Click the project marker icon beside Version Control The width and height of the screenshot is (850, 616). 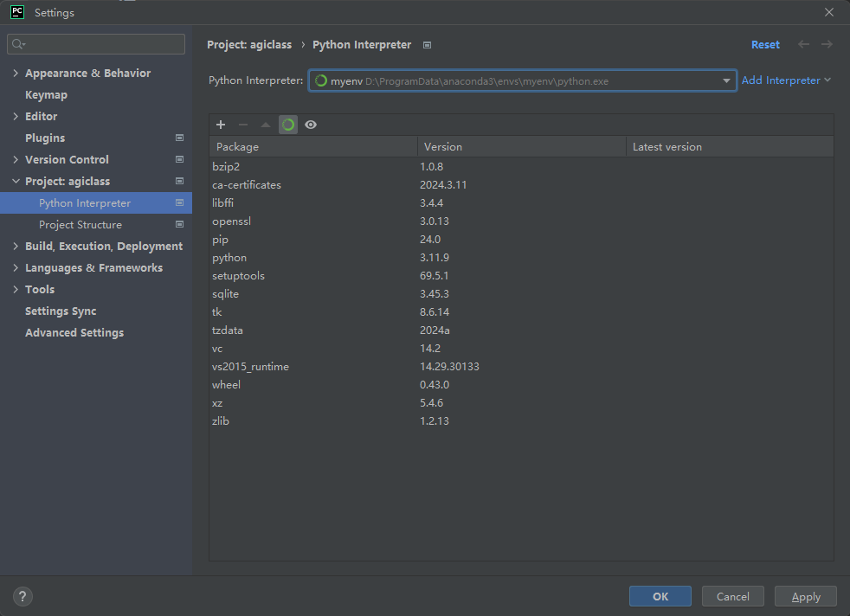(179, 159)
